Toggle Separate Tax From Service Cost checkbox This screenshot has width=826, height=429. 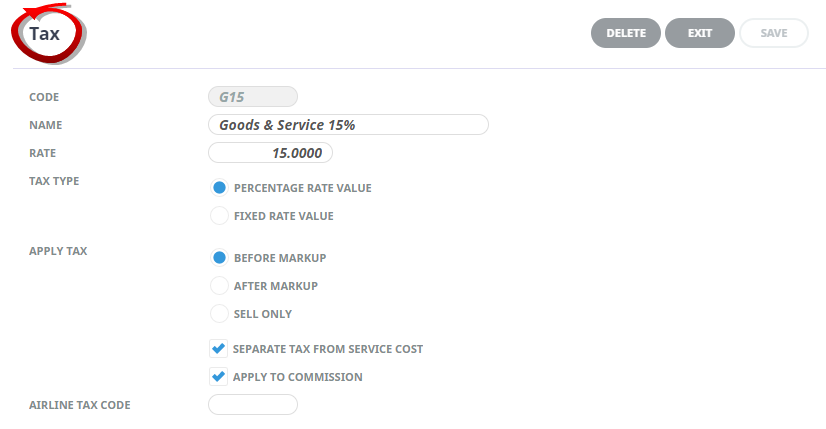coord(218,349)
